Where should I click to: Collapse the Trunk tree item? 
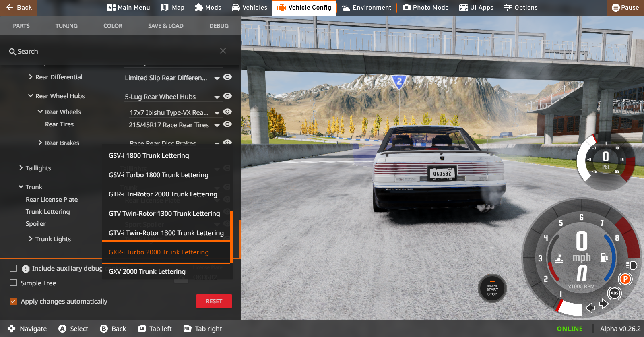(21, 187)
